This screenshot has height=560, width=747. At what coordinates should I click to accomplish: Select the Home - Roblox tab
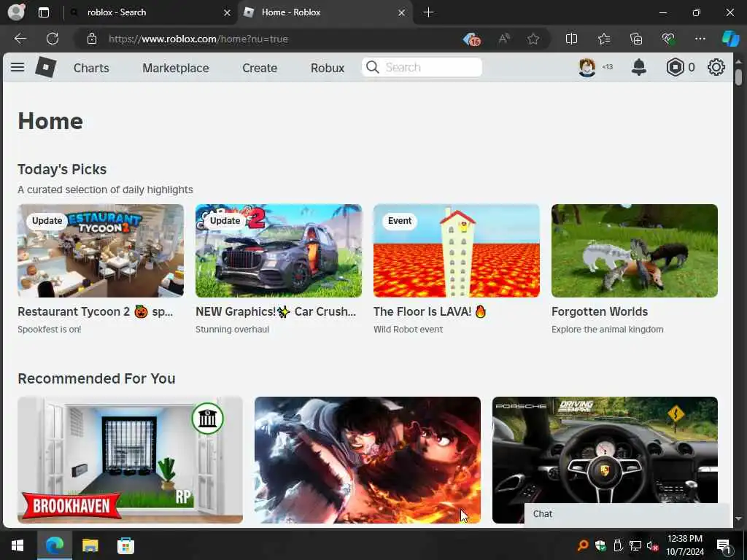click(325, 12)
